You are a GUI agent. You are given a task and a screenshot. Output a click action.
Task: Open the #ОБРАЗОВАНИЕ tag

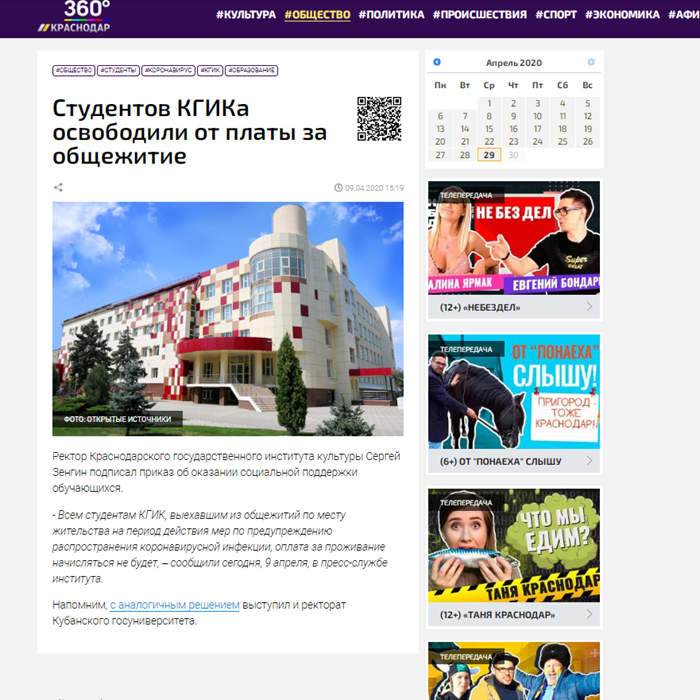coord(251,71)
